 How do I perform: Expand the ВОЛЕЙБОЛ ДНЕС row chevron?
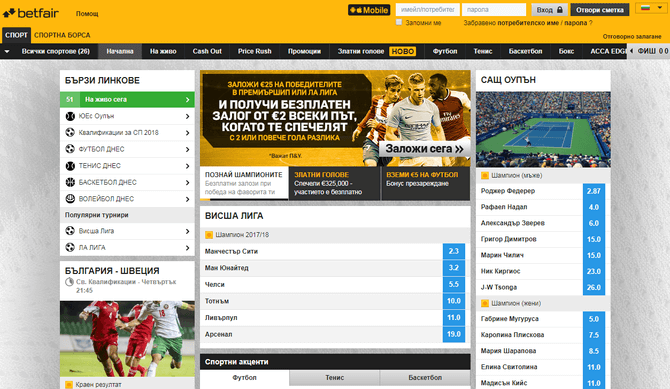point(187,199)
